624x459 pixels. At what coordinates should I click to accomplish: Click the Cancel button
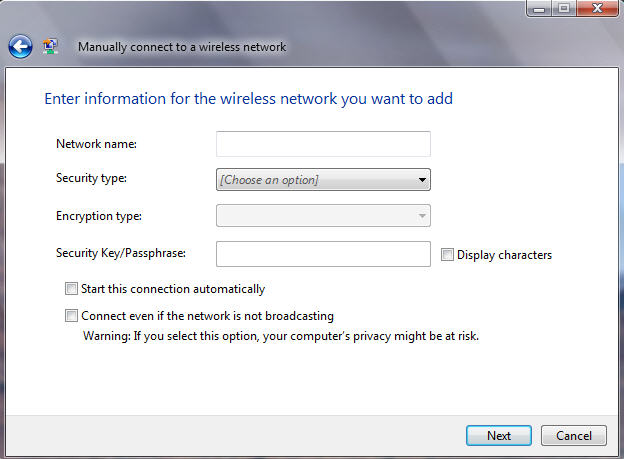pyautogui.click(x=573, y=436)
